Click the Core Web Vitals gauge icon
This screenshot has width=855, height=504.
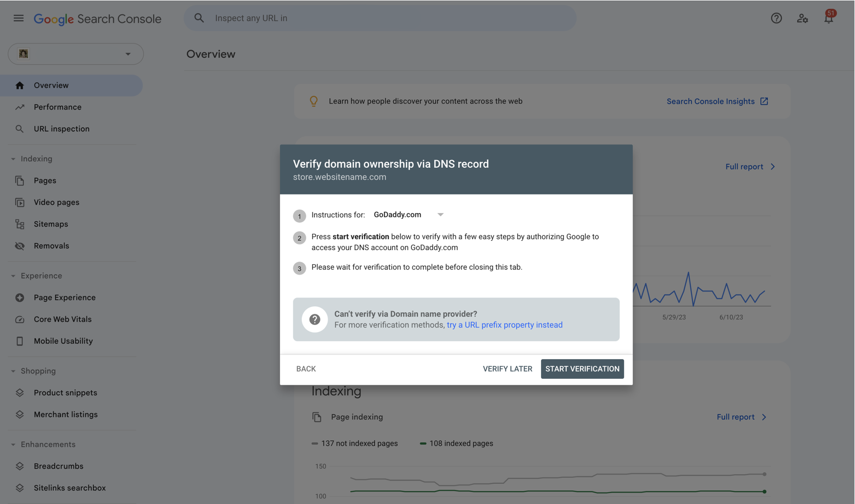(x=20, y=319)
